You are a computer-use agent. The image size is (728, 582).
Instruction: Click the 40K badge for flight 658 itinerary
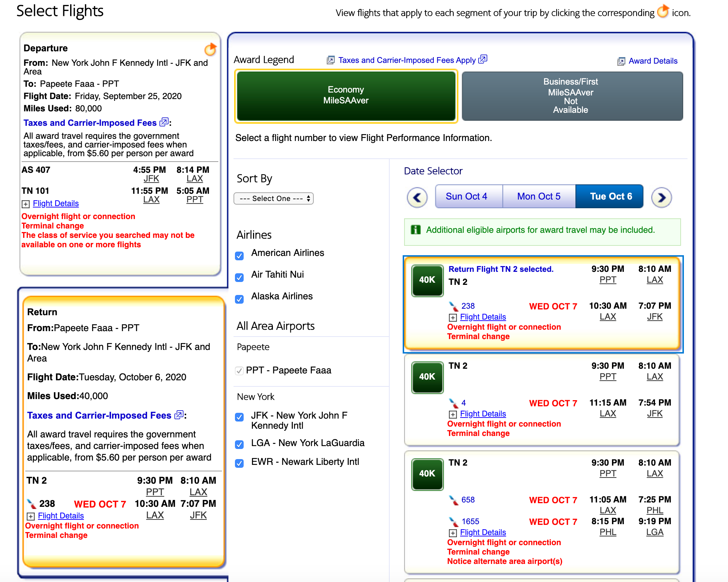tap(427, 474)
